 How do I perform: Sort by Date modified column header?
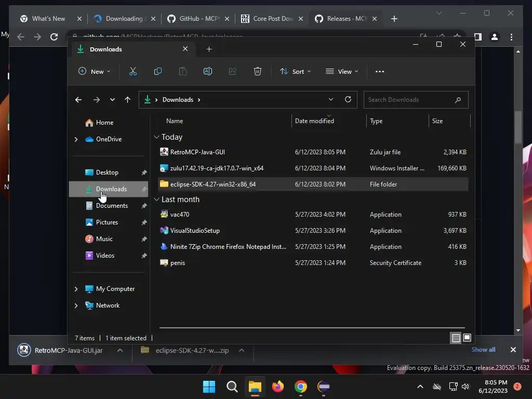(x=314, y=121)
